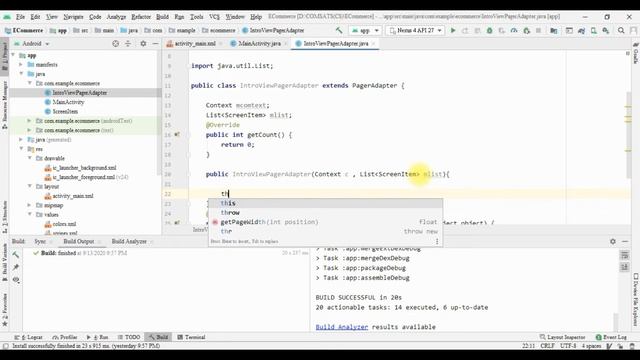640x360 pixels.
Task: Click the project panel settings gear
Action: tap(143, 43)
